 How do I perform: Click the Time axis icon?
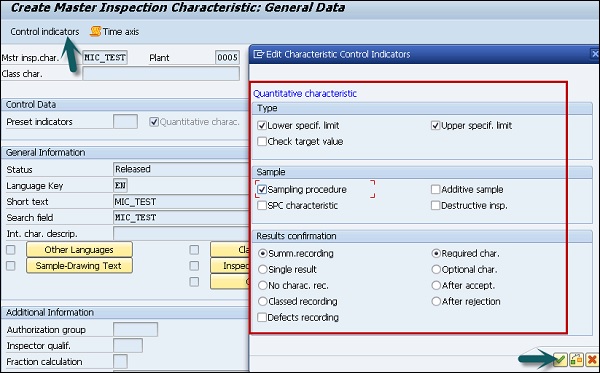tap(95, 31)
